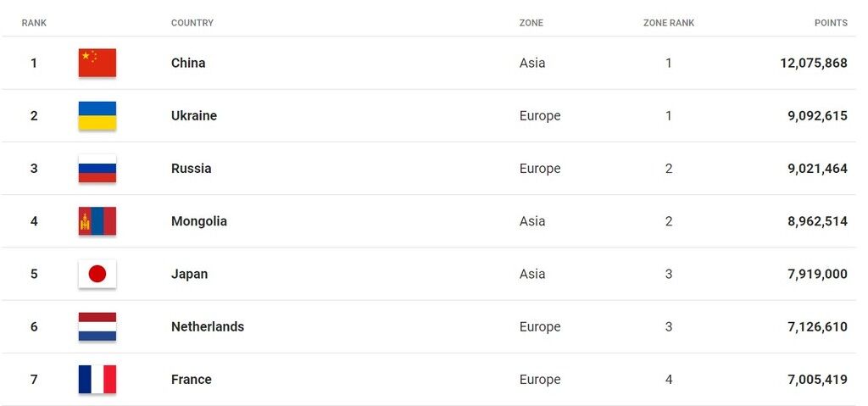Click Russia's Europe zone cell
The width and height of the screenshot is (868, 406).
tap(540, 168)
